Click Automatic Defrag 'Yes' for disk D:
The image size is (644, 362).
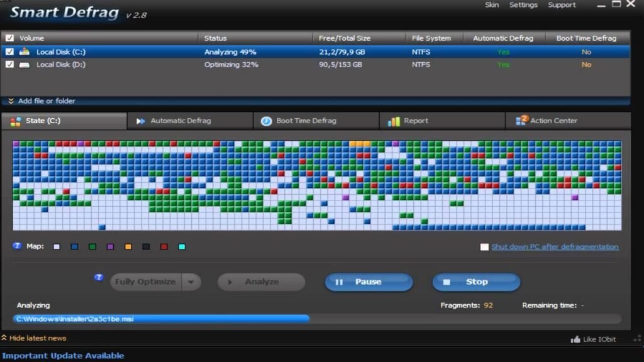(x=503, y=65)
